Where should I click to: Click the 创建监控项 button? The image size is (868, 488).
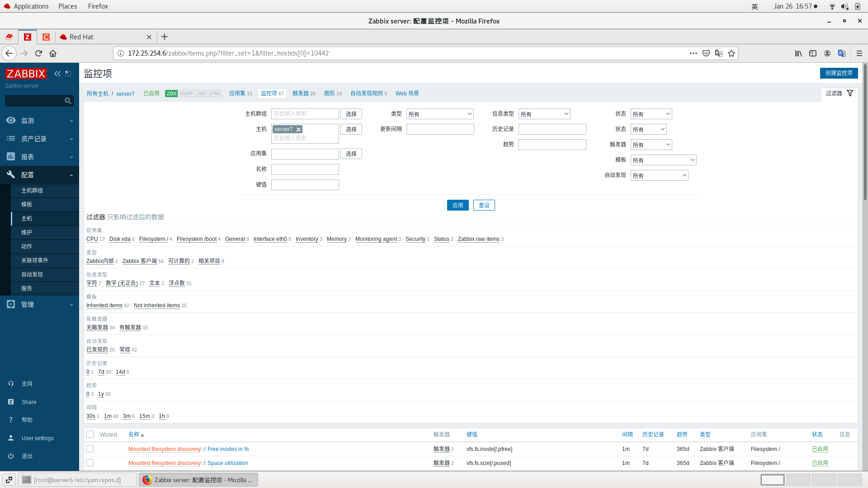coord(839,73)
